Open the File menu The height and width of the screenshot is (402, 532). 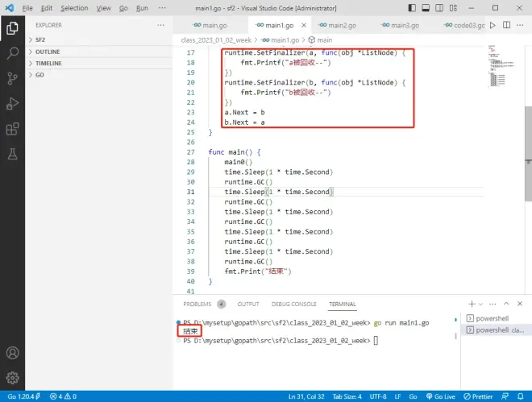coord(27,8)
